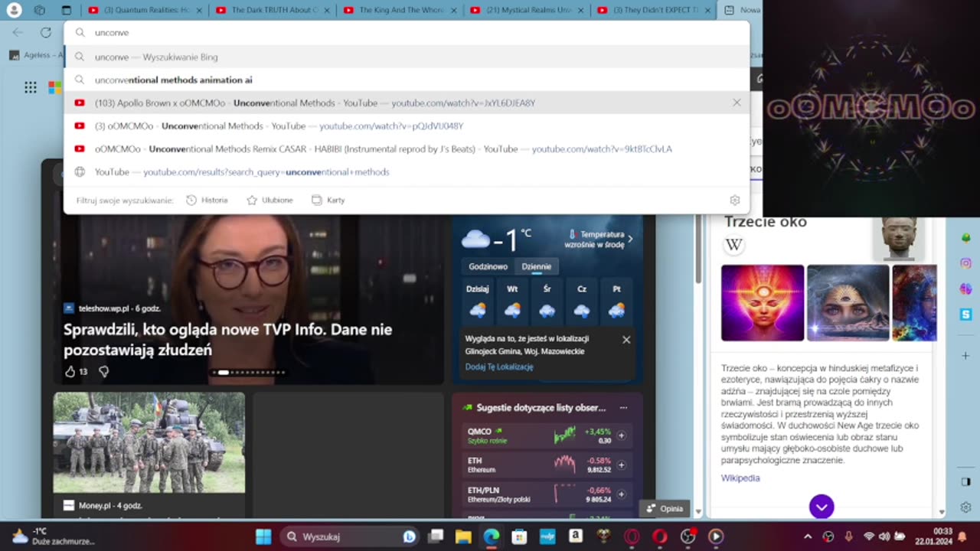Click the Microsoft logo icon
The height and width of the screenshot is (551, 980).
pyautogui.click(x=54, y=87)
